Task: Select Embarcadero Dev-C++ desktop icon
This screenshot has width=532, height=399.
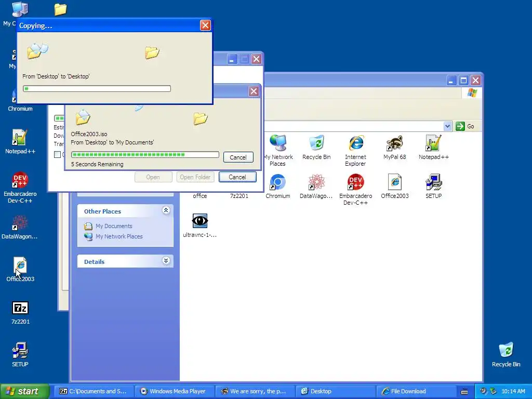Action: [x=20, y=188]
